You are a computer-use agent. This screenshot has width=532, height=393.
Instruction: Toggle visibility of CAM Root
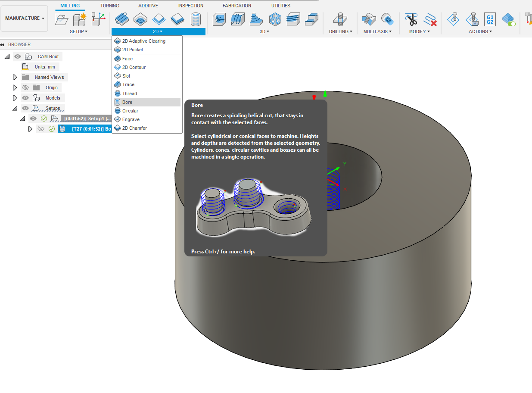pos(17,56)
